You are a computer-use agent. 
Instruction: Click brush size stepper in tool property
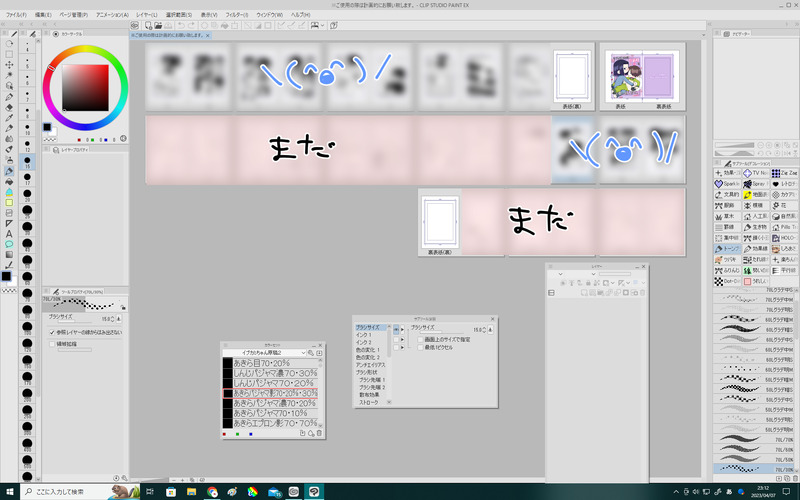[x=113, y=319]
